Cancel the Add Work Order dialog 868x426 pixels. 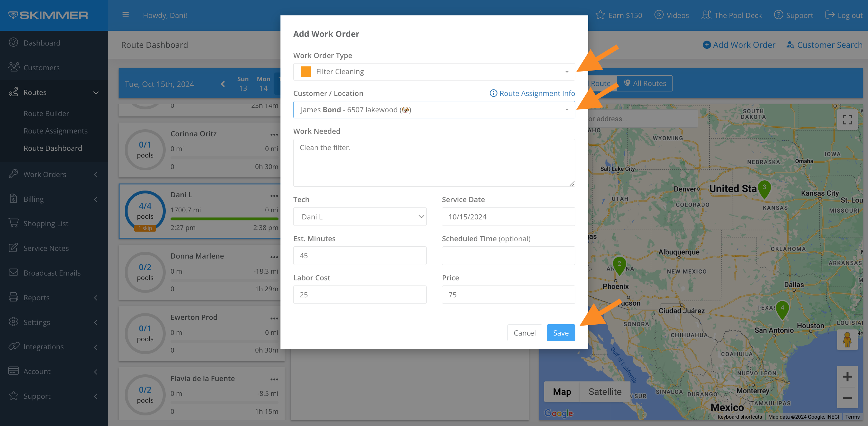point(525,333)
